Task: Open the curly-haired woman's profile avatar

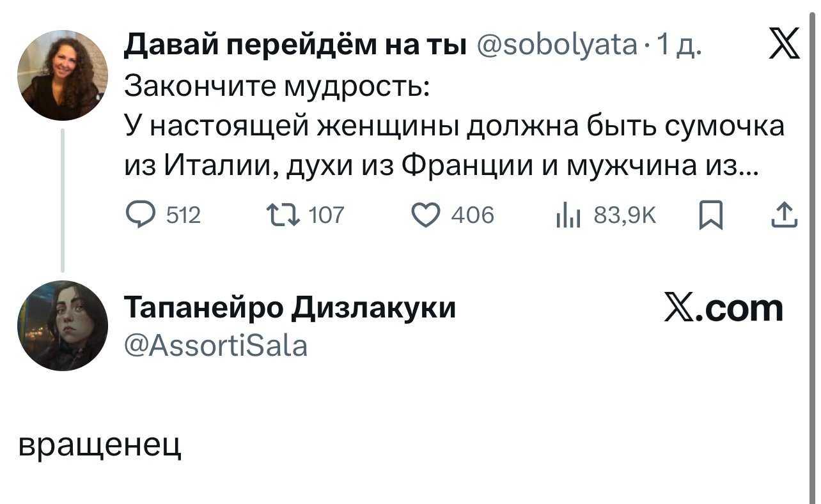Action: click(x=62, y=75)
